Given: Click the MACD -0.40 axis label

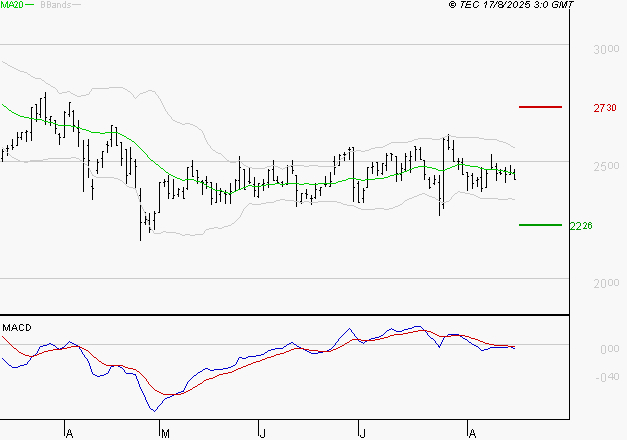Looking at the screenshot, I should pos(608,377).
